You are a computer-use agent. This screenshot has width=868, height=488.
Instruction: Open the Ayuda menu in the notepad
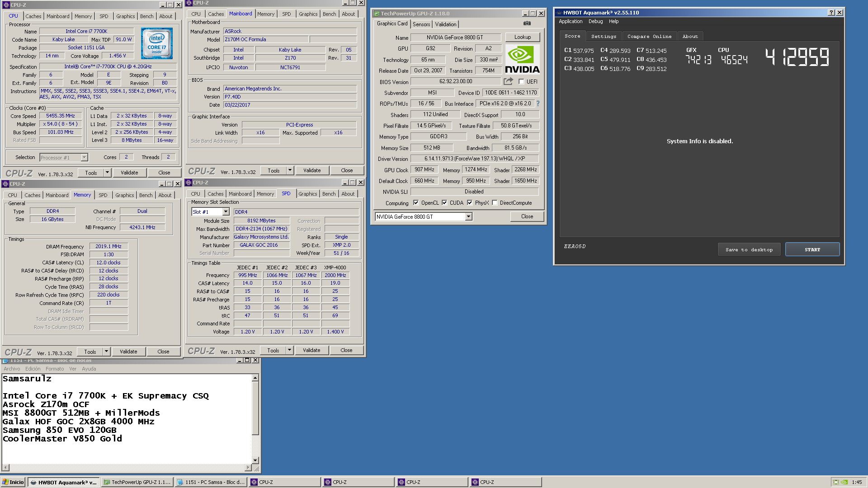pyautogui.click(x=89, y=369)
